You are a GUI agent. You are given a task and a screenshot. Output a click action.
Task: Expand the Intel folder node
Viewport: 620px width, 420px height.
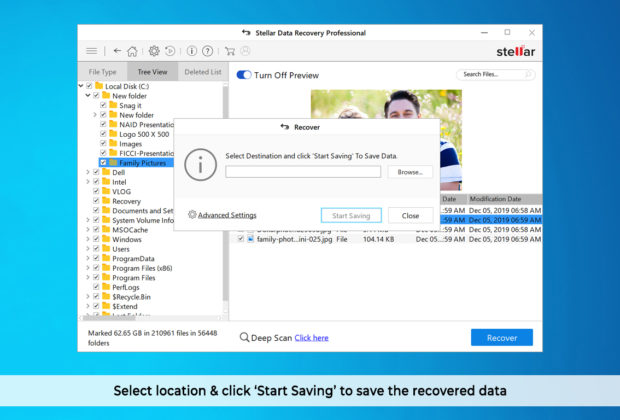[88, 182]
